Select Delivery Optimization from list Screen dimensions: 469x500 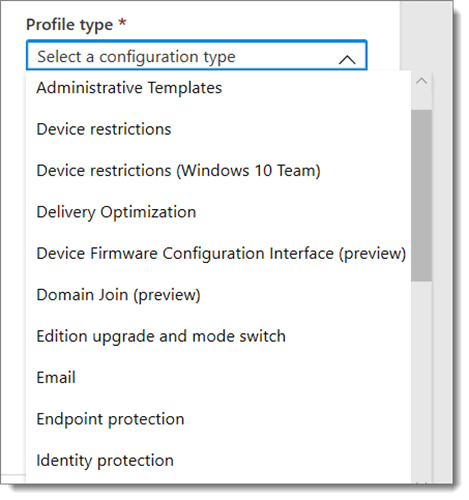click(x=116, y=212)
